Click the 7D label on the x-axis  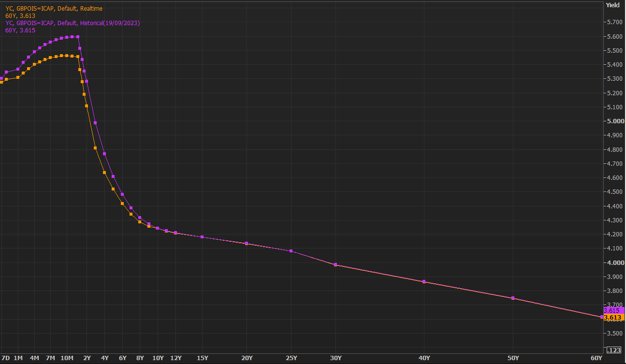click(x=5, y=358)
